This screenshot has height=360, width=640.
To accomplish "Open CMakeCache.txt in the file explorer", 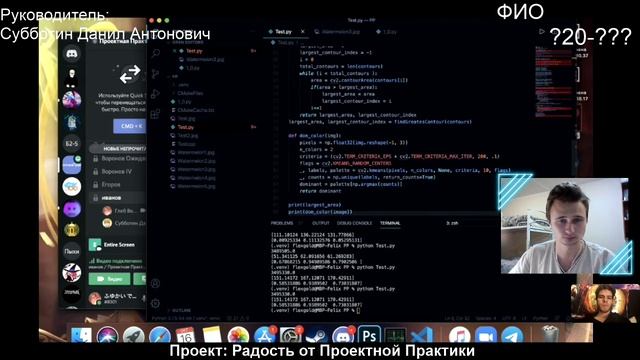I will tap(196, 110).
